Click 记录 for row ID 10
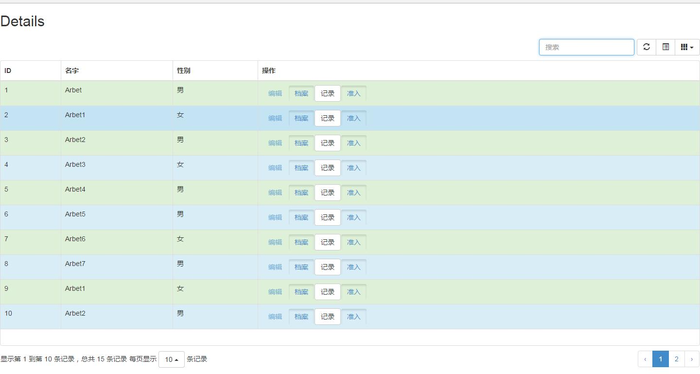700x374 pixels. [x=328, y=316]
